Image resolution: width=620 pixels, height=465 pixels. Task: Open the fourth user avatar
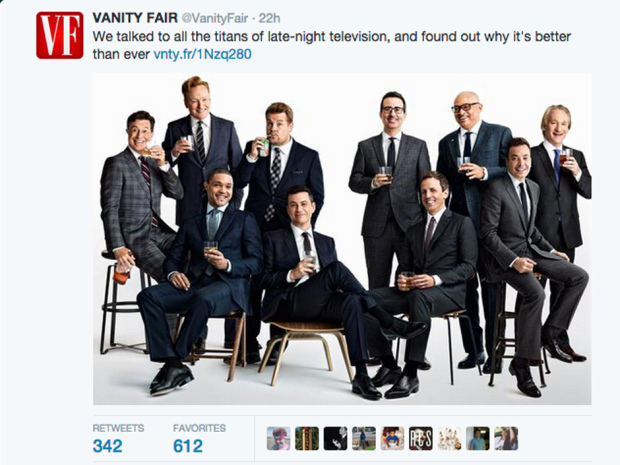(364, 438)
